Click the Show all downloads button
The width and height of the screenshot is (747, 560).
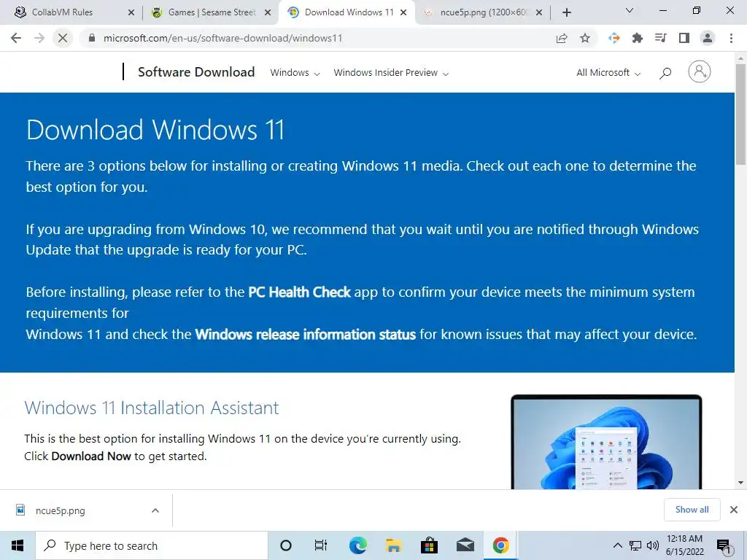pyautogui.click(x=692, y=510)
